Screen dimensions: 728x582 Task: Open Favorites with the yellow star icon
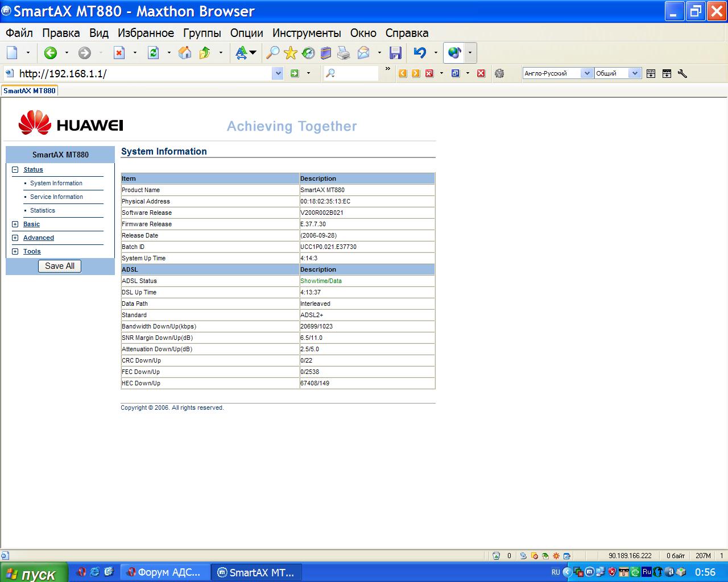tap(291, 53)
